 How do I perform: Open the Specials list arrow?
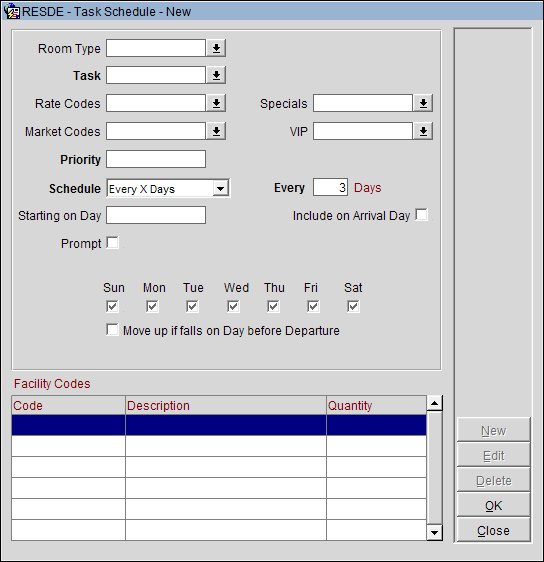[x=423, y=103]
